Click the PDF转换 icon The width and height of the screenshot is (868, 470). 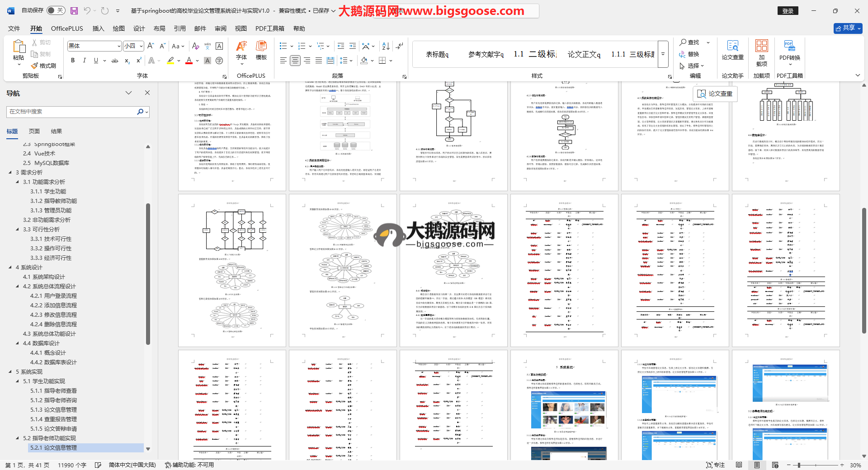click(x=789, y=50)
